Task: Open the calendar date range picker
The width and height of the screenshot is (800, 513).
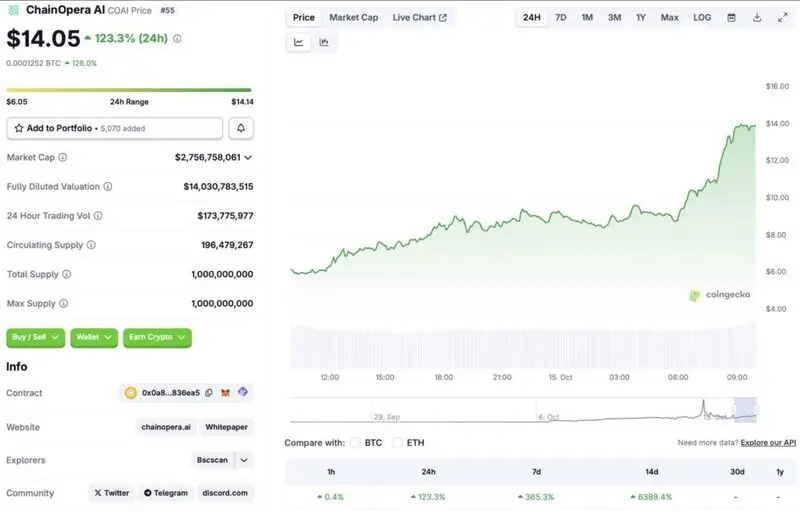Action: (x=731, y=18)
